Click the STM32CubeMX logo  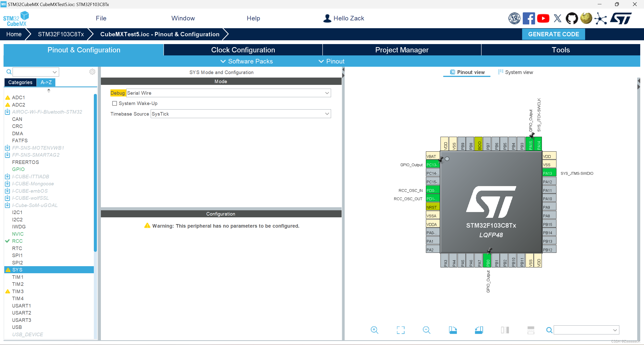point(16,19)
